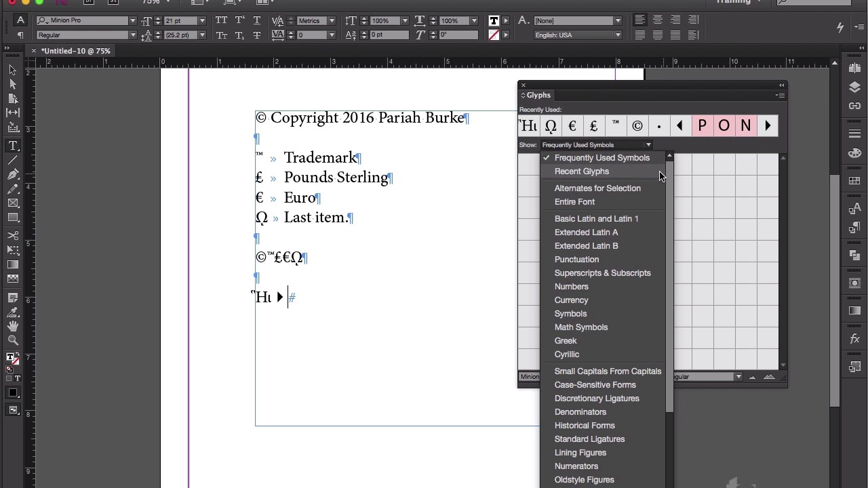This screenshot has height=488, width=868.
Task: Select the Scissors tool
Action: click(x=12, y=236)
